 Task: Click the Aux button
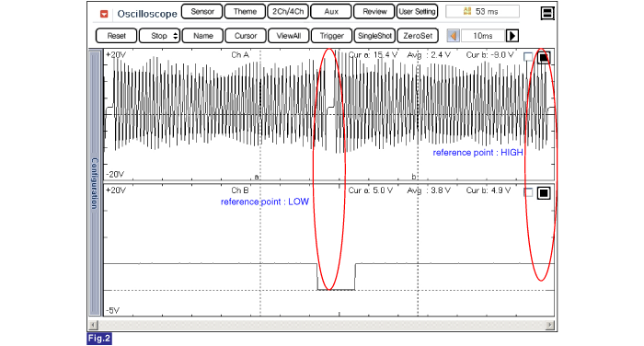[x=331, y=12]
